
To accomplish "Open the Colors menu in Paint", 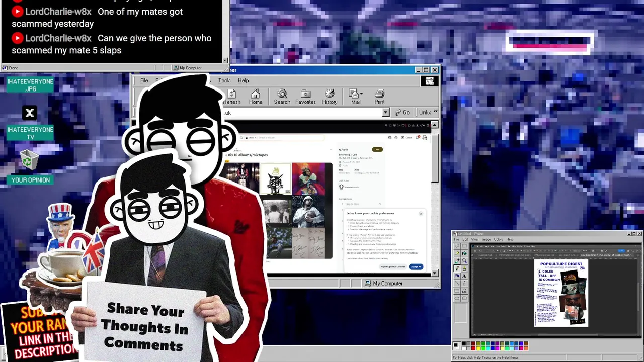I will click(498, 239).
